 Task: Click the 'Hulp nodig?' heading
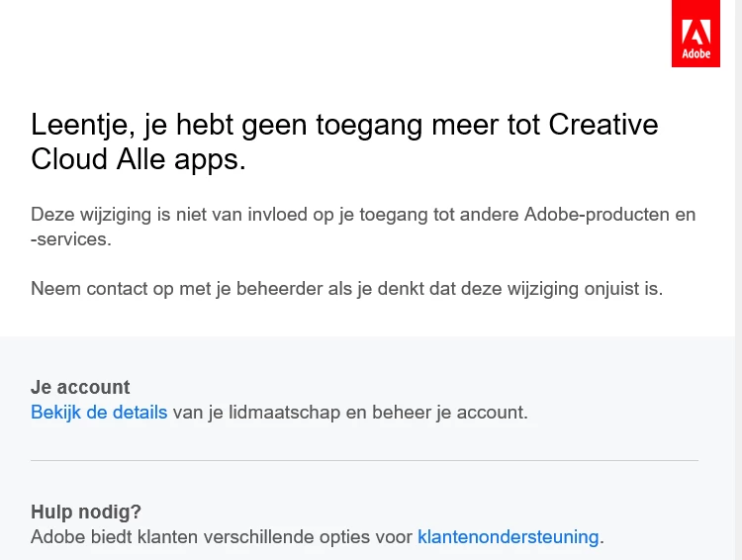pos(86,512)
